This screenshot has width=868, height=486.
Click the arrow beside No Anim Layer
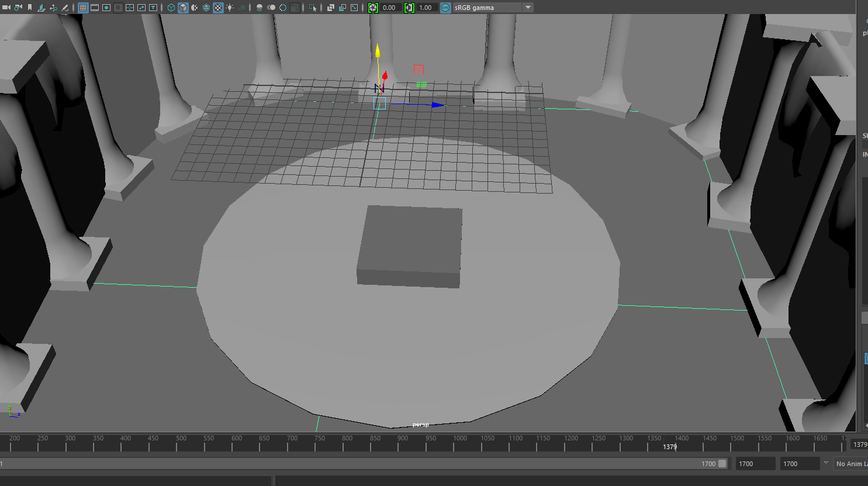tap(826, 463)
